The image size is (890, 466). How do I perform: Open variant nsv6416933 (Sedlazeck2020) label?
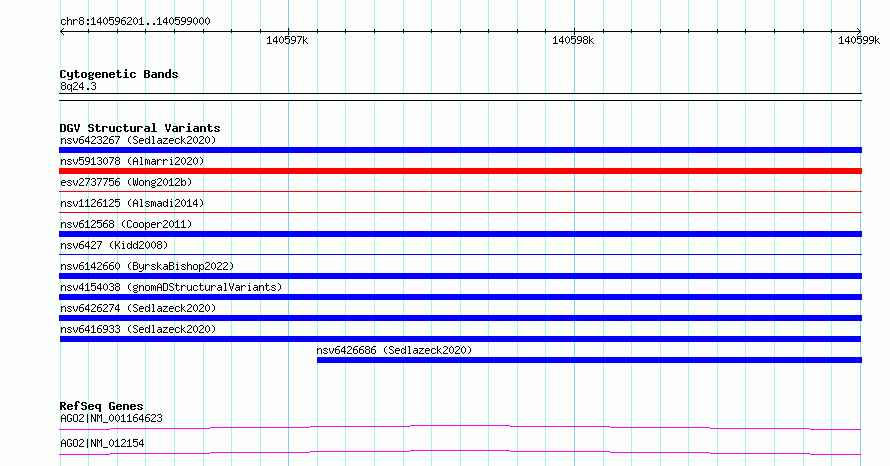click(x=138, y=329)
